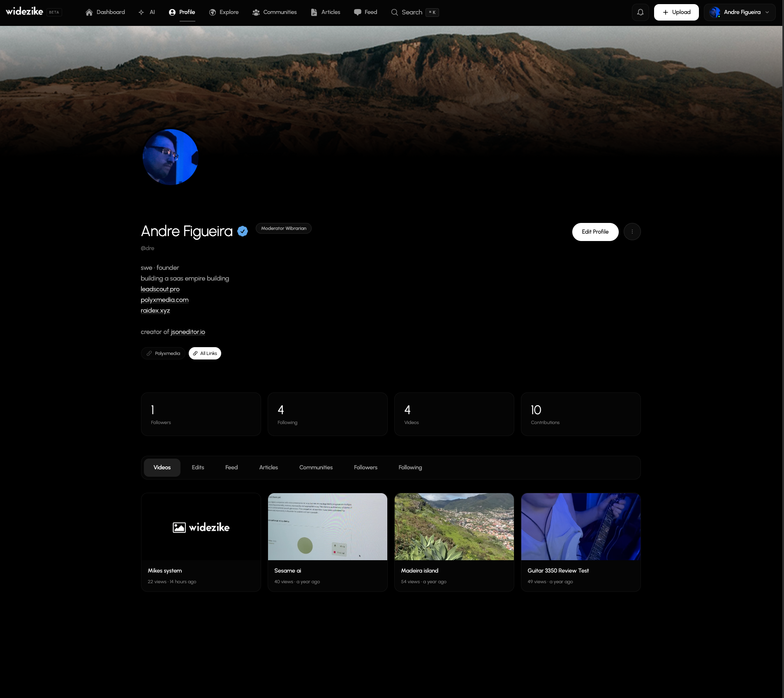This screenshot has width=784, height=698.
Task: Open Explore via its globe icon
Action: 212,12
